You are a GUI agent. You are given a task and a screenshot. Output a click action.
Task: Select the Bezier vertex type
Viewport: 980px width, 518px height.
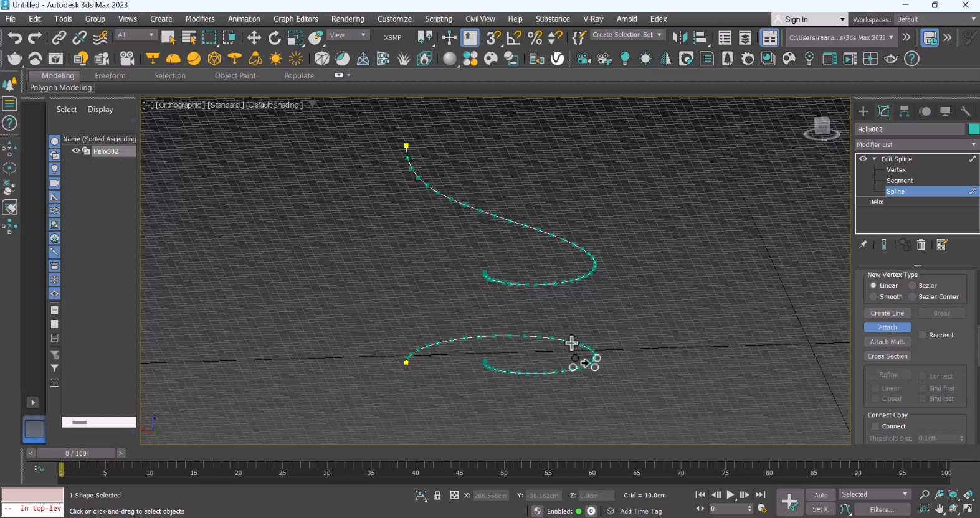[913, 286]
